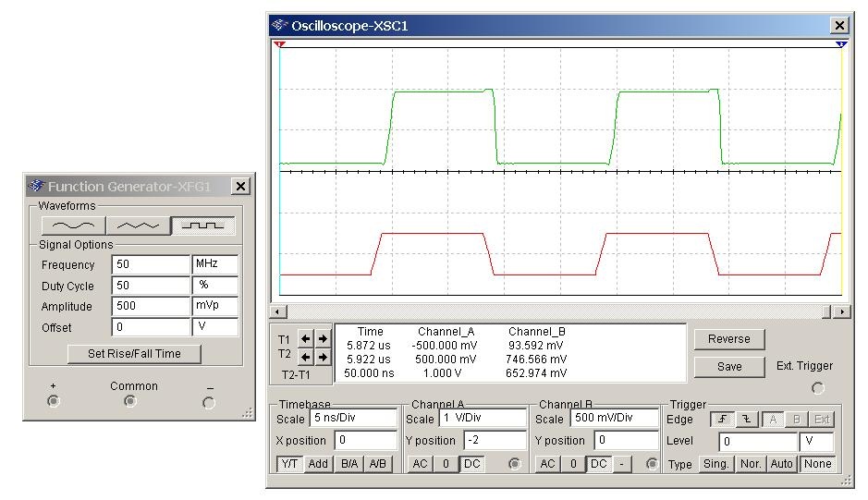
Task: Select the square waveform button
Action: (208, 225)
